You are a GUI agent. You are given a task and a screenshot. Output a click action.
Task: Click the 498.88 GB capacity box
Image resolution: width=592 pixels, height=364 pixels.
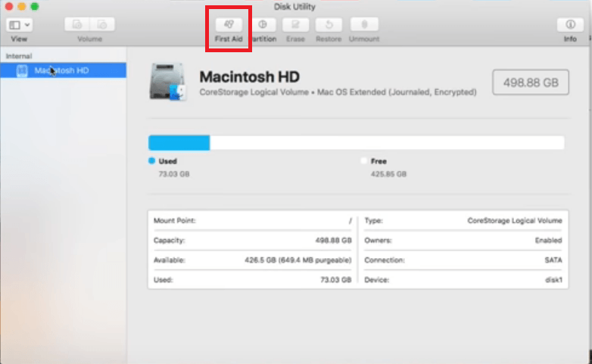[530, 82]
